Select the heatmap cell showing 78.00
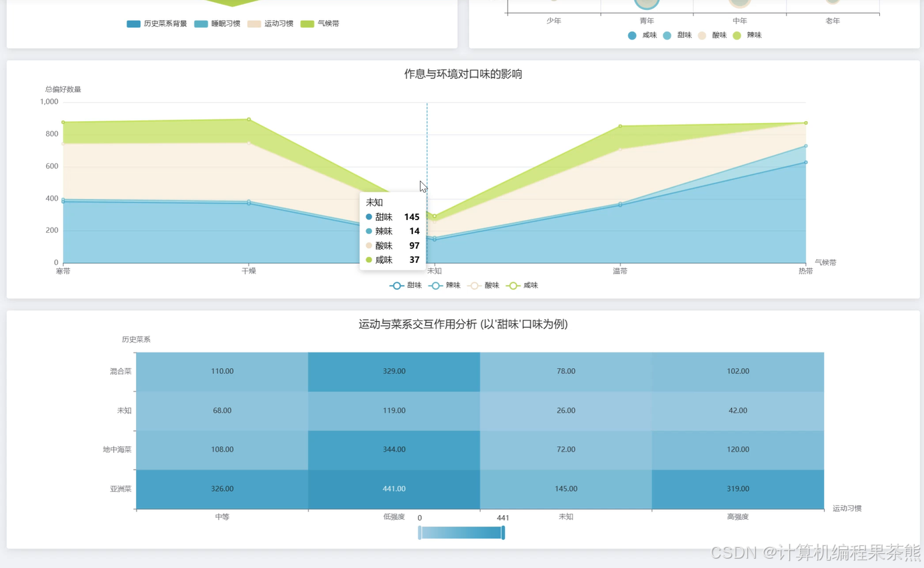The image size is (924, 568). [x=566, y=371]
